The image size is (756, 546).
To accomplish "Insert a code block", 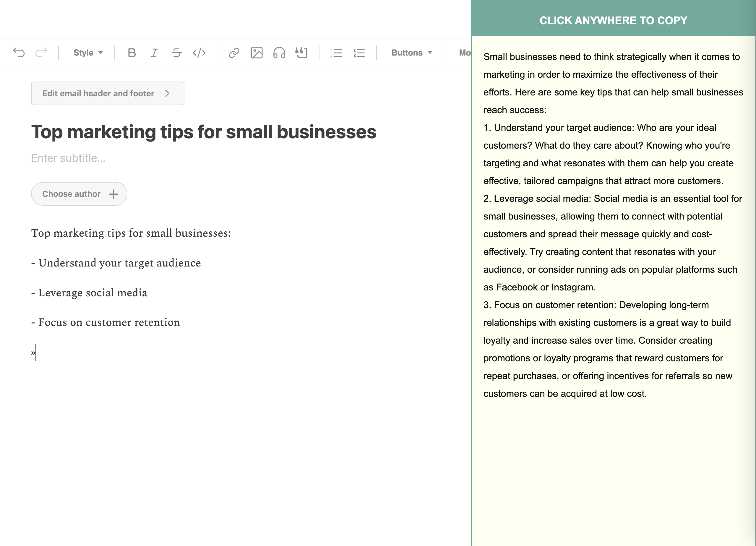I will (x=199, y=53).
